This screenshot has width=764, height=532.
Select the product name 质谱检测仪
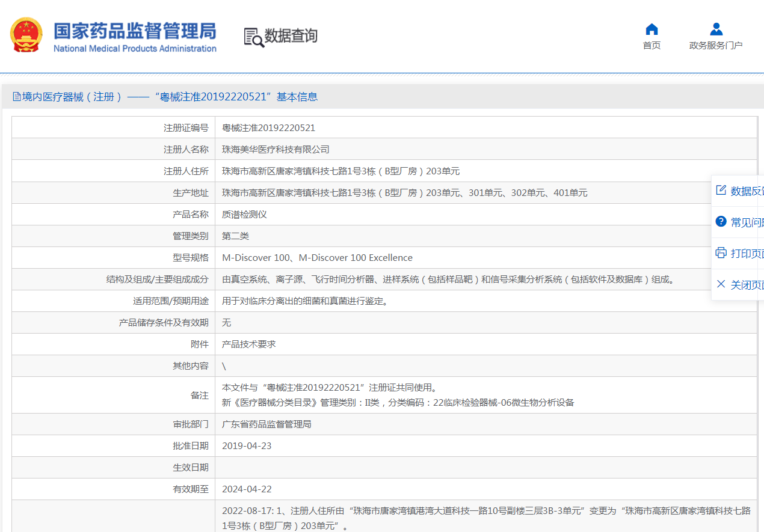click(244, 215)
